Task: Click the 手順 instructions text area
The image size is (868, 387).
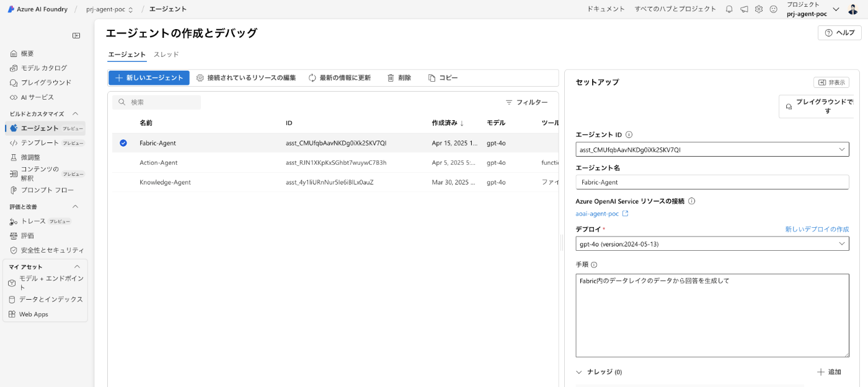Action: 712,316
